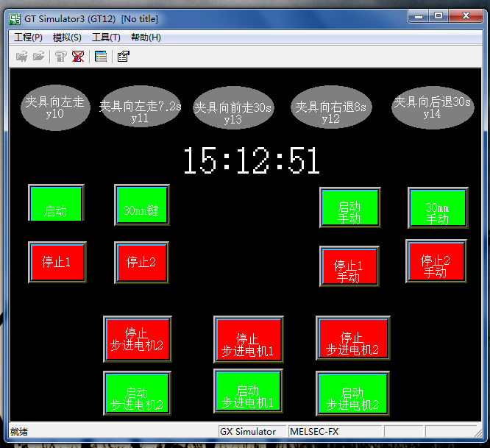Viewport: 490px width, 448px height.
Task: Push the green 30mm键 button
Action: click(142, 205)
